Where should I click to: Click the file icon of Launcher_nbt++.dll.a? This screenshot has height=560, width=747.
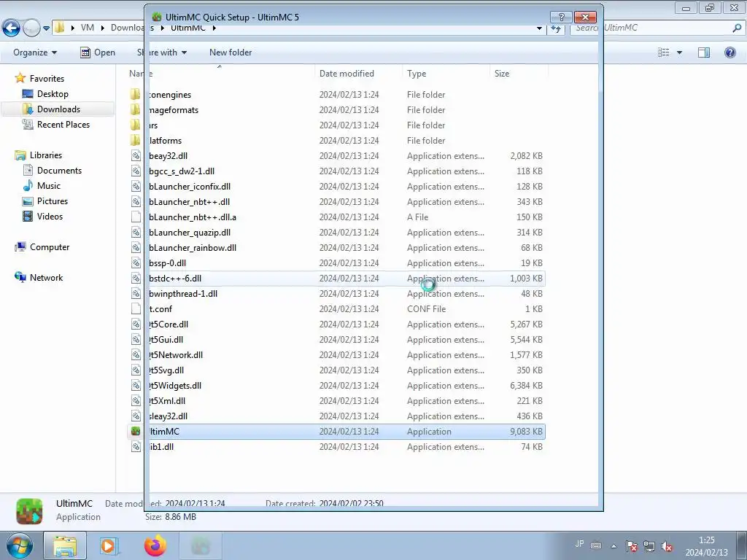click(x=136, y=217)
